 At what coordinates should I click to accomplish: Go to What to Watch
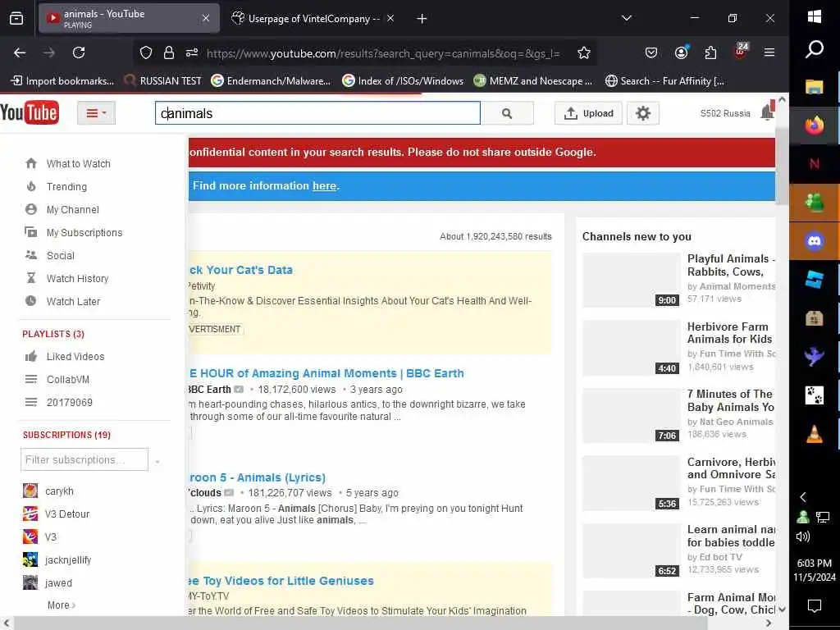click(x=78, y=163)
